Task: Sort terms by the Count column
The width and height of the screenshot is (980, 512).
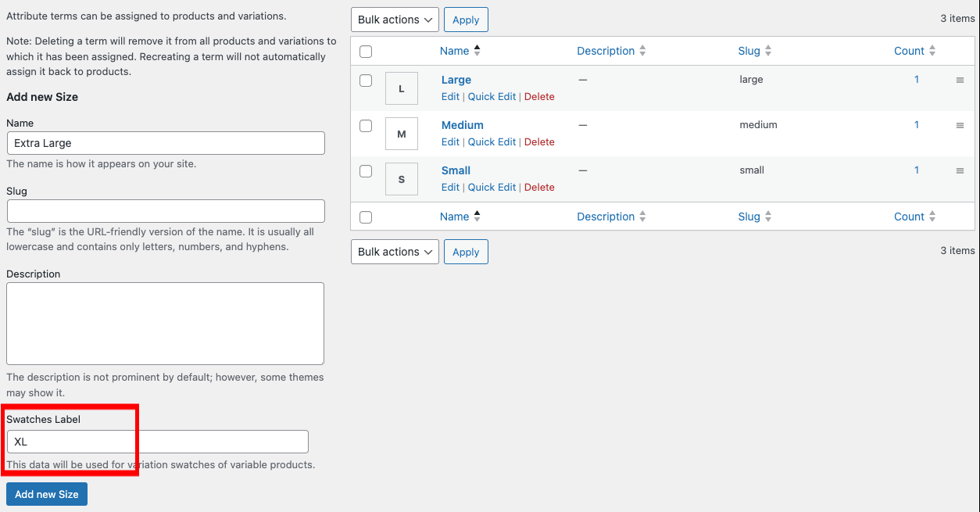Action: pyautogui.click(x=908, y=50)
